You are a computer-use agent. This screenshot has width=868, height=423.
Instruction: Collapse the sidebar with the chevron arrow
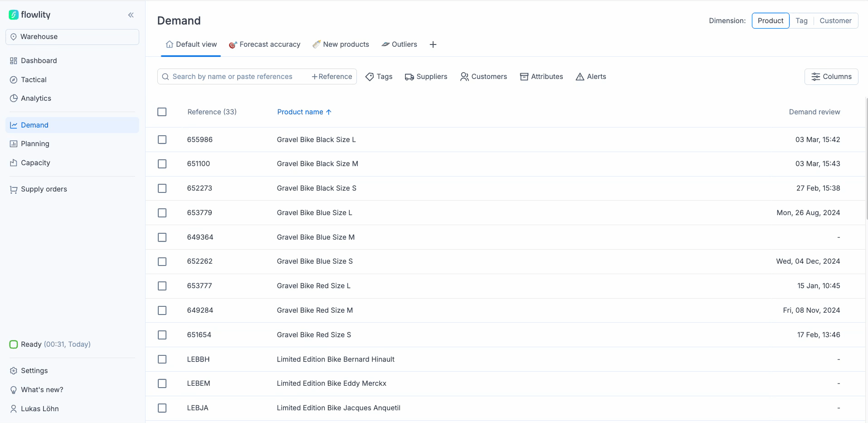[131, 15]
